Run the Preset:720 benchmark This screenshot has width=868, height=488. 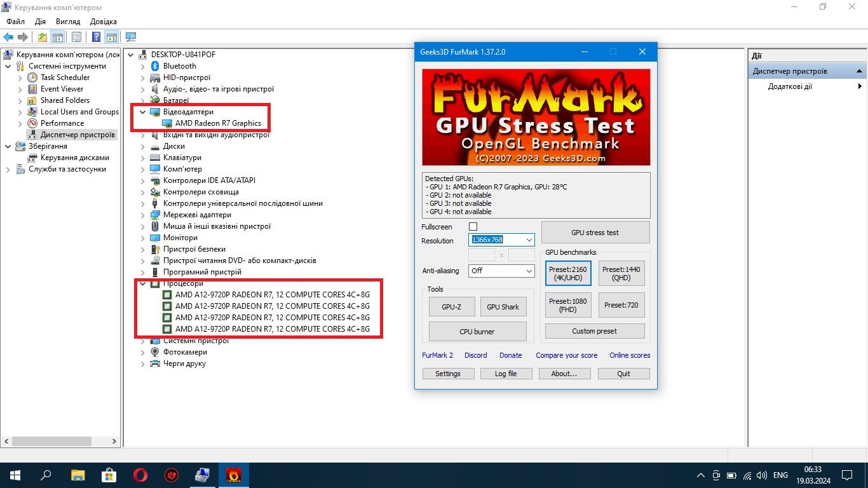621,305
